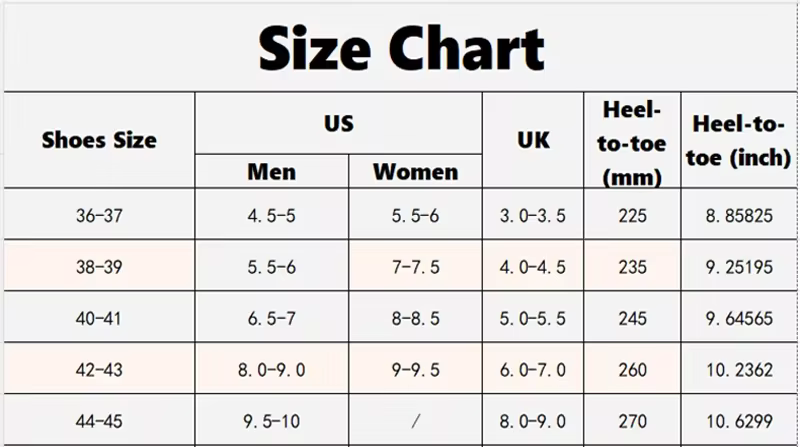Select the Heel-to-toe (mm) header
The image size is (800, 447).
(634, 142)
